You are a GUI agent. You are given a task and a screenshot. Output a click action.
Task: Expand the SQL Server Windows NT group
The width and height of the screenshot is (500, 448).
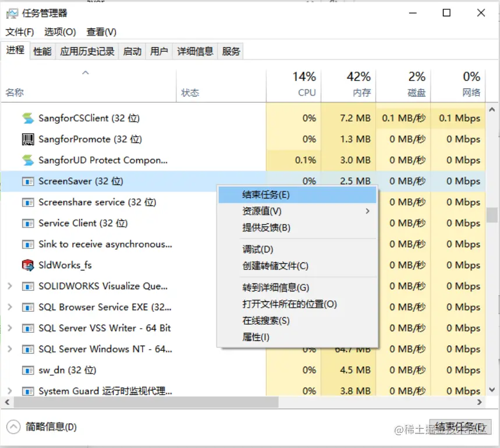click(x=10, y=349)
